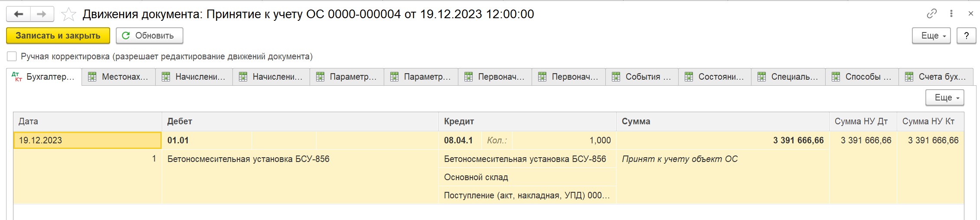The height and width of the screenshot is (220, 980).
Task: Go back with the left arrow button
Action: tap(18, 14)
